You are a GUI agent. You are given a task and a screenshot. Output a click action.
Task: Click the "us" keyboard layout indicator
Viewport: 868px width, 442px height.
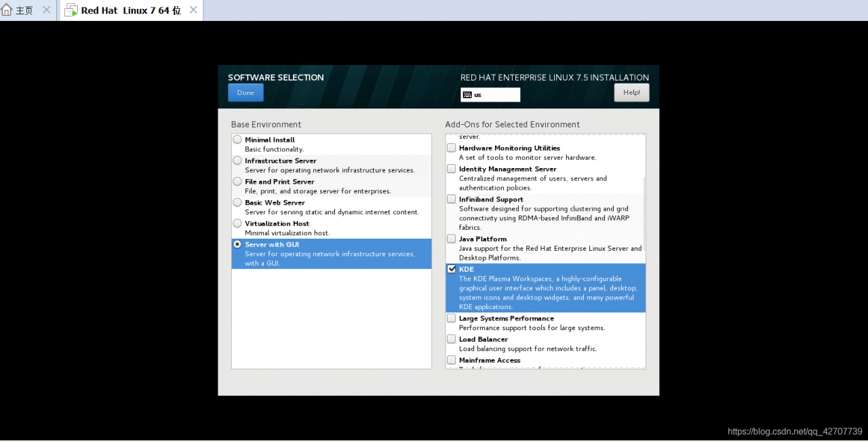pos(490,95)
